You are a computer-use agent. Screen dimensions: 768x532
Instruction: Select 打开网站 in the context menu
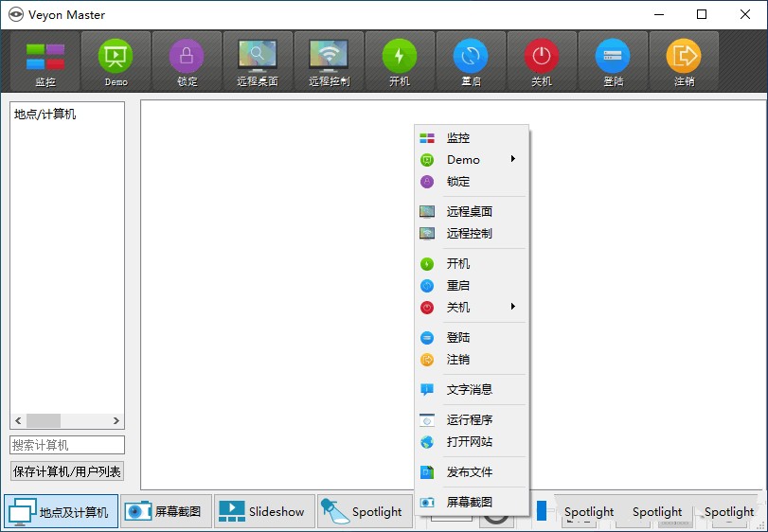472,442
